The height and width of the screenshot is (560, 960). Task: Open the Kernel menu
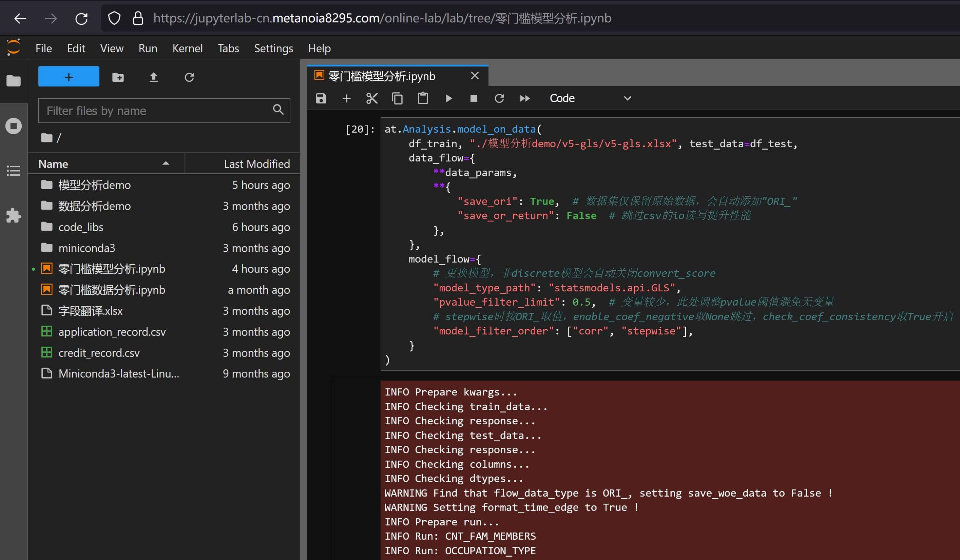pyautogui.click(x=187, y=49)
